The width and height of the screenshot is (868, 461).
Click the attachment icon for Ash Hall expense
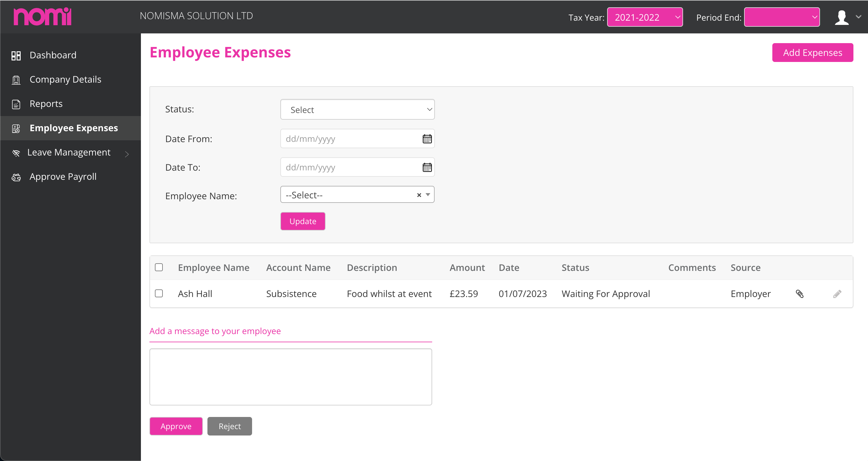coord(800,293)
